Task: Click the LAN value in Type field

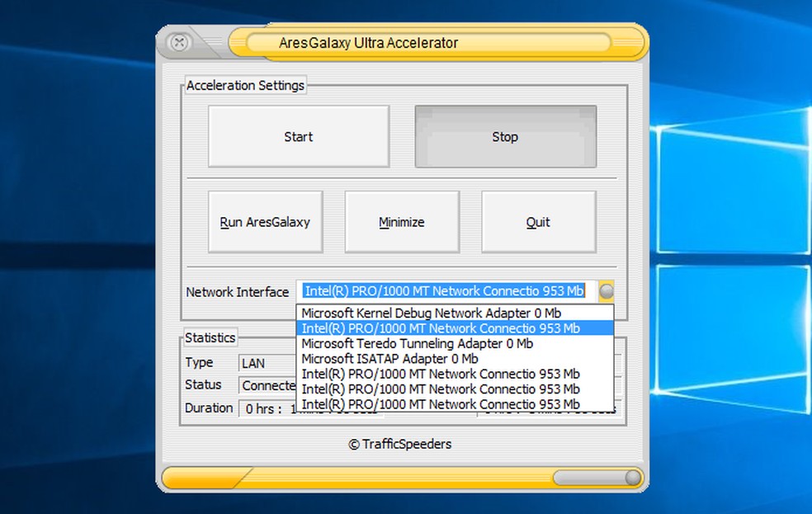Action: [253, 363]
